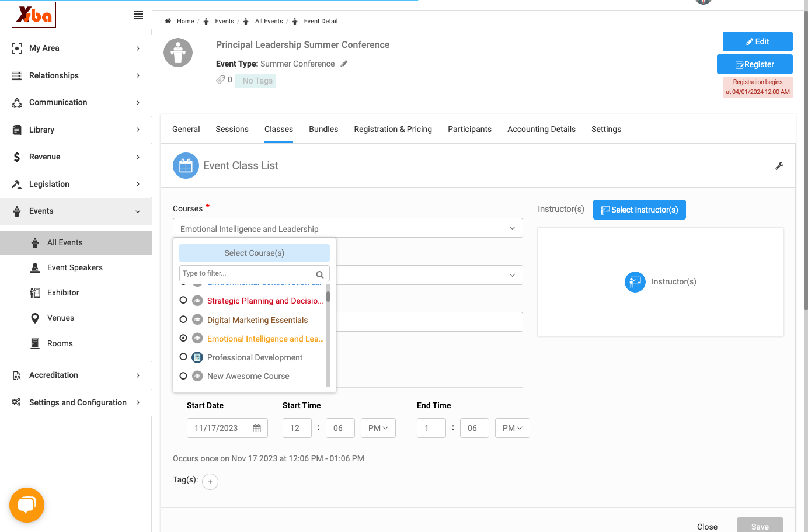The image size is (808, 532).
Task: Select the New Awesome Course radio button
Action: coord(183,376)
